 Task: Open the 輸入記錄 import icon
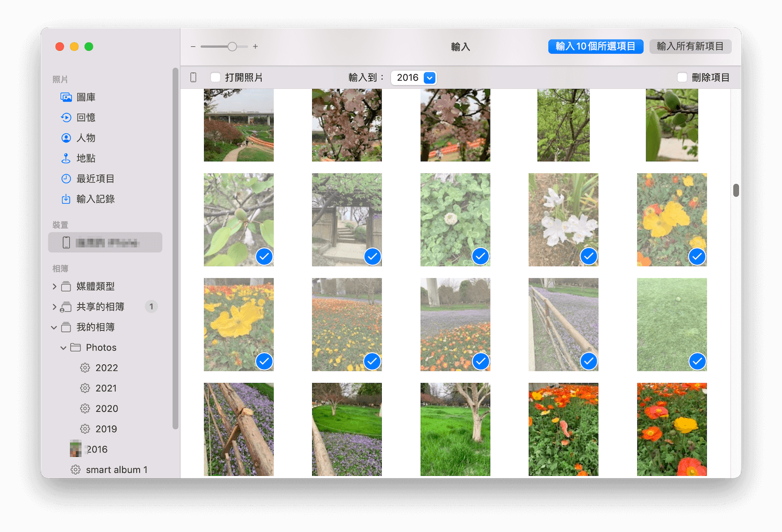(x=66, y=199)
